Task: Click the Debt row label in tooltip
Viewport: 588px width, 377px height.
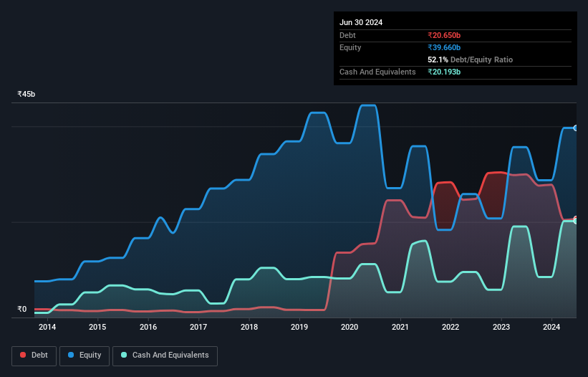Action: (347, 35)
